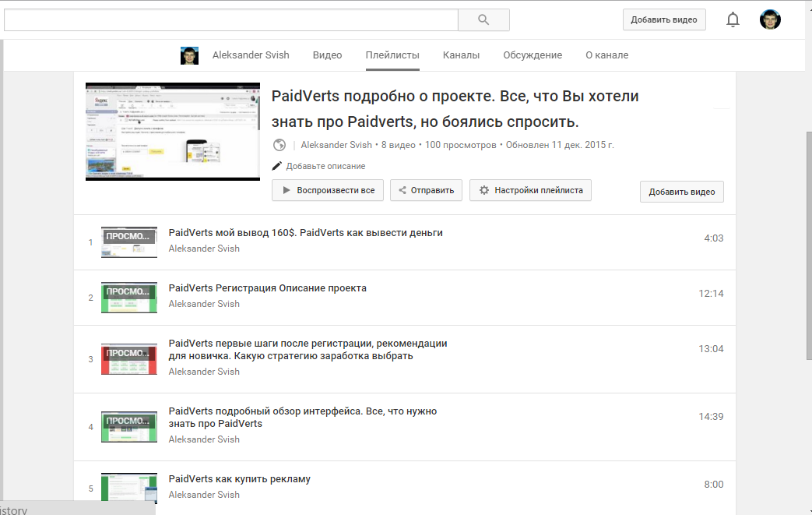This screenshot has width=812, height=515.
Task: Switch to the Каналы tab
Action: click(461, 55)
